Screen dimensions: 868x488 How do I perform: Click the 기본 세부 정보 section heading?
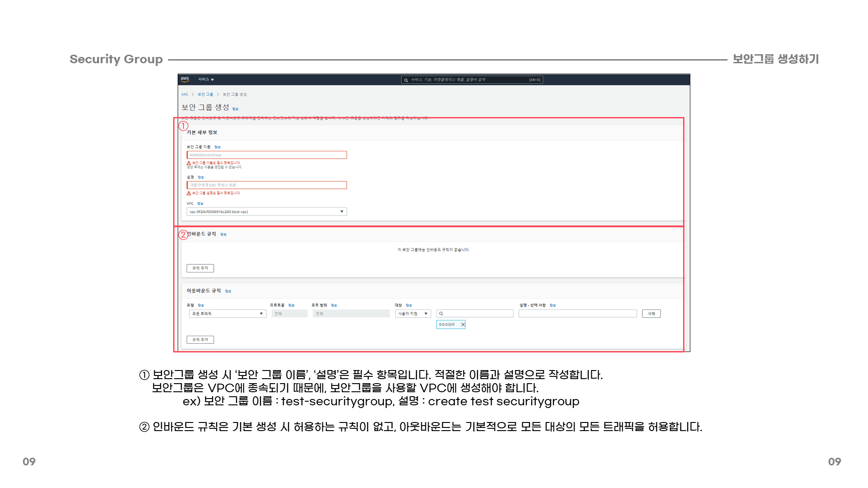coord(202,132)
